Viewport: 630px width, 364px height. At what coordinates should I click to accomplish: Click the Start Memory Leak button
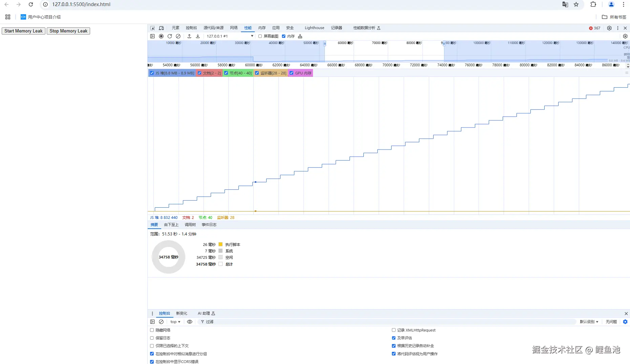click(x=23, y=31)
